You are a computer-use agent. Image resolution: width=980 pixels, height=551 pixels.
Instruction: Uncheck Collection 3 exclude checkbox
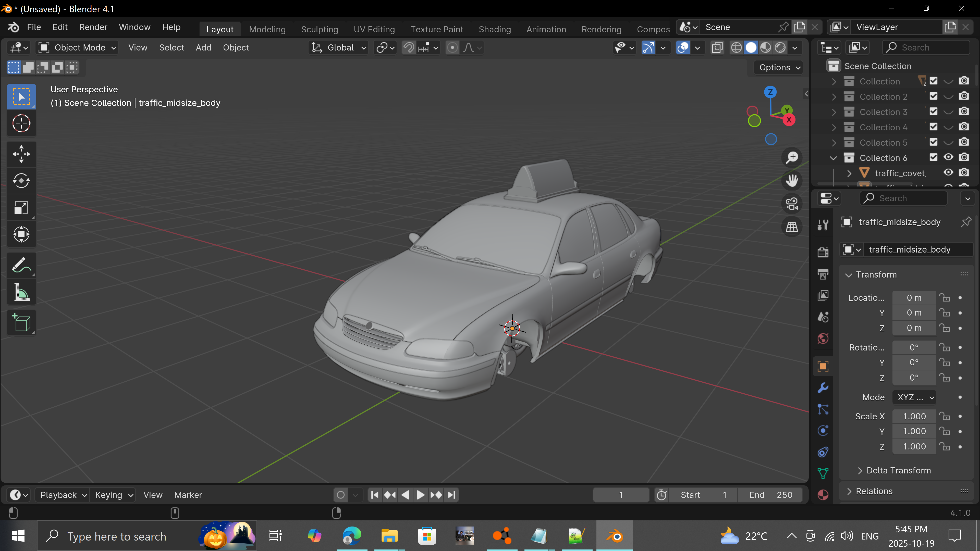pyautogui.click(x=933, y=112)
